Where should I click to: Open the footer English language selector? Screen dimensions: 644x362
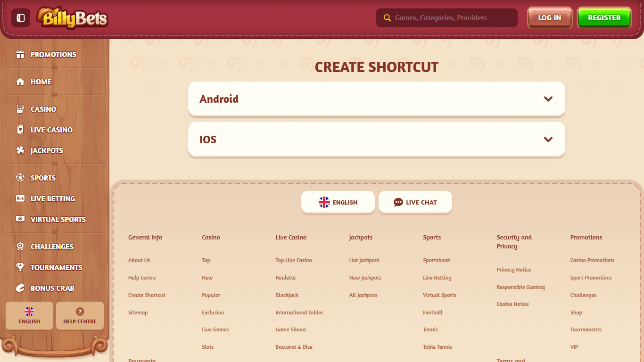(338, 202)
